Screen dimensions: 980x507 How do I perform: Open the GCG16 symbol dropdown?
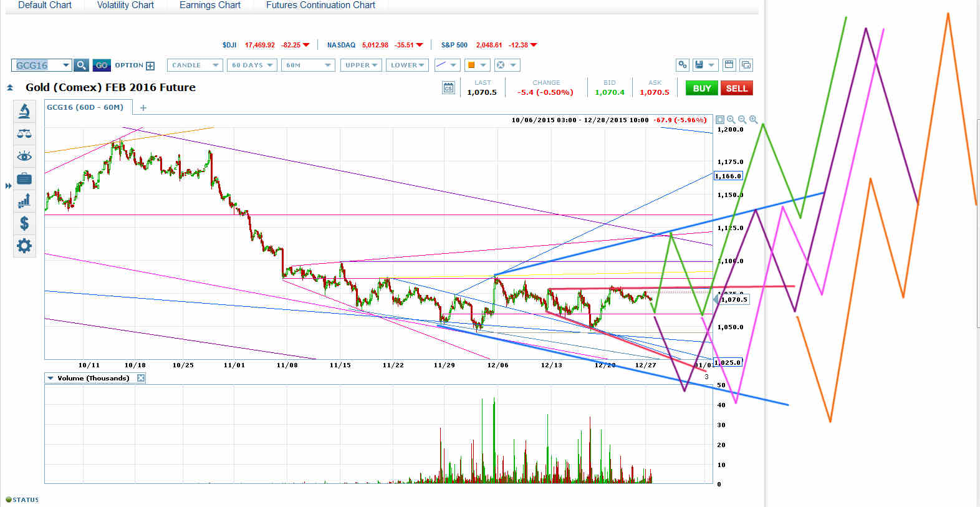65,65
